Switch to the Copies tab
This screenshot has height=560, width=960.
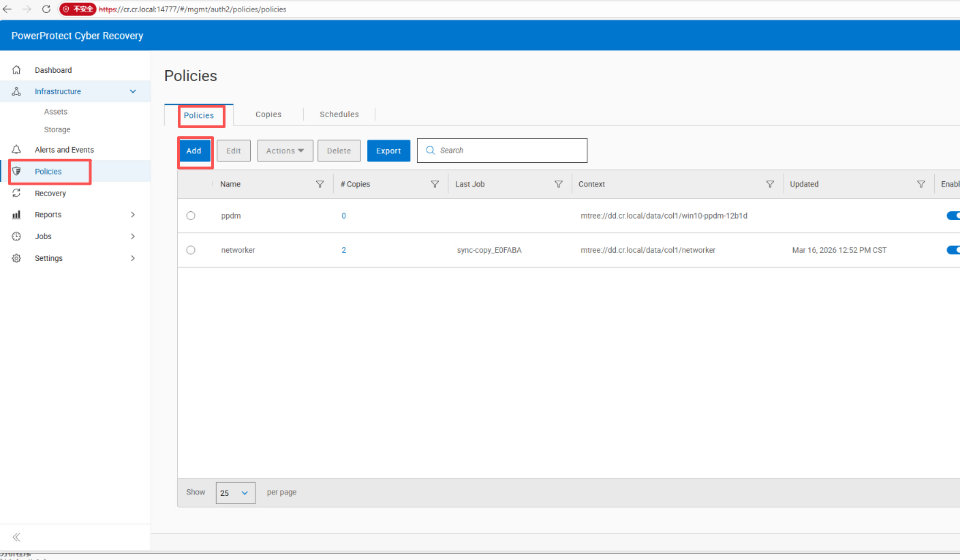pos(268,114)
